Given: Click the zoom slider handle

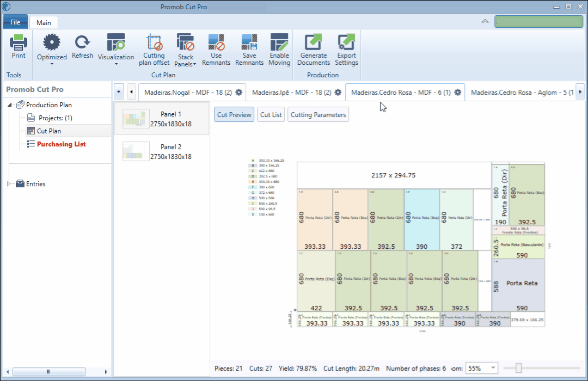Looking at the screenshot, I should click(518, 368).
